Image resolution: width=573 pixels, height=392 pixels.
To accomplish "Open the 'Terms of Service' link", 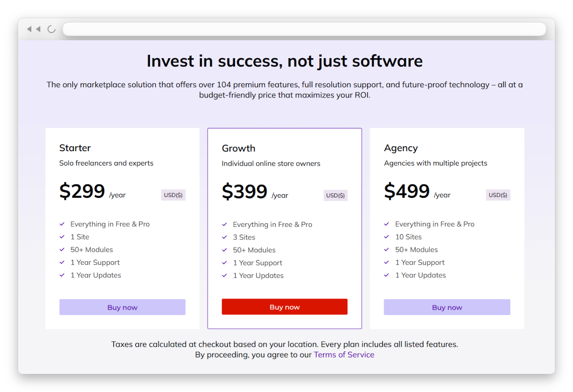I will pyautogui.click(x=344, y=354).
